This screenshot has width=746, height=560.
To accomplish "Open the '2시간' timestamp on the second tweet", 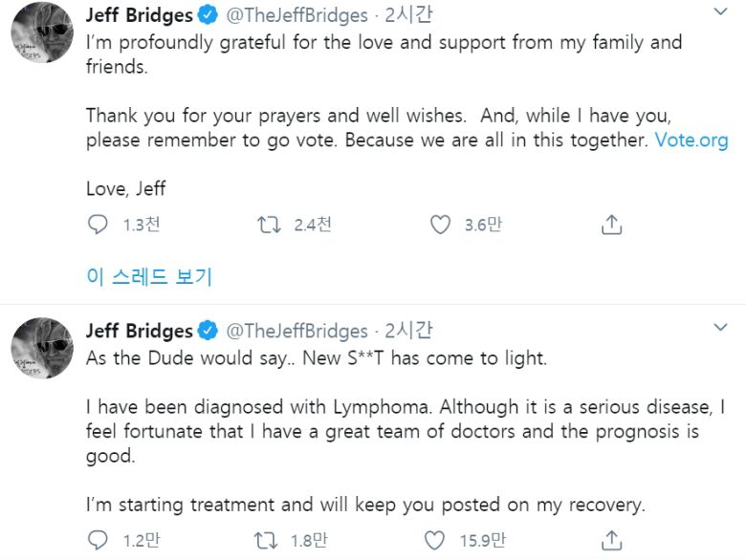I will (408, 331).
